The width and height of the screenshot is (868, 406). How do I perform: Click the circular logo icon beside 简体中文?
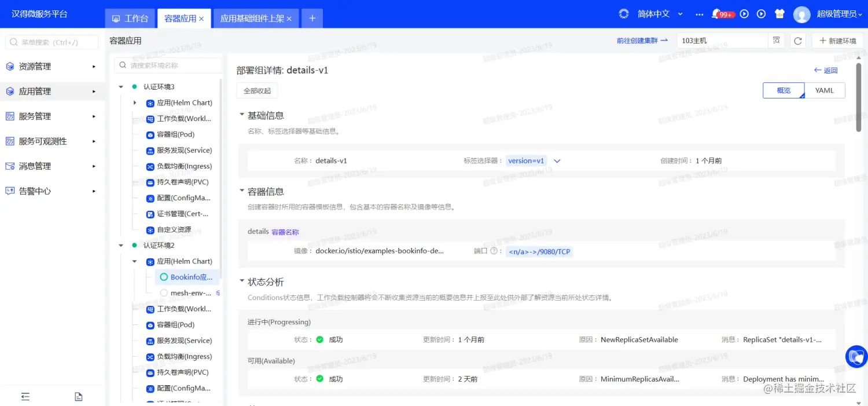tap(624, 14)
